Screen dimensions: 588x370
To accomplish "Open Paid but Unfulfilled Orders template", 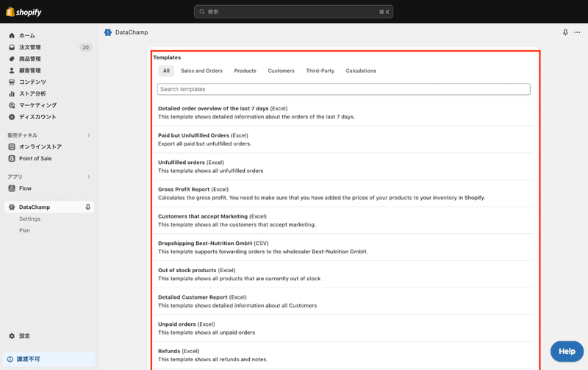I will coord(343,140).
